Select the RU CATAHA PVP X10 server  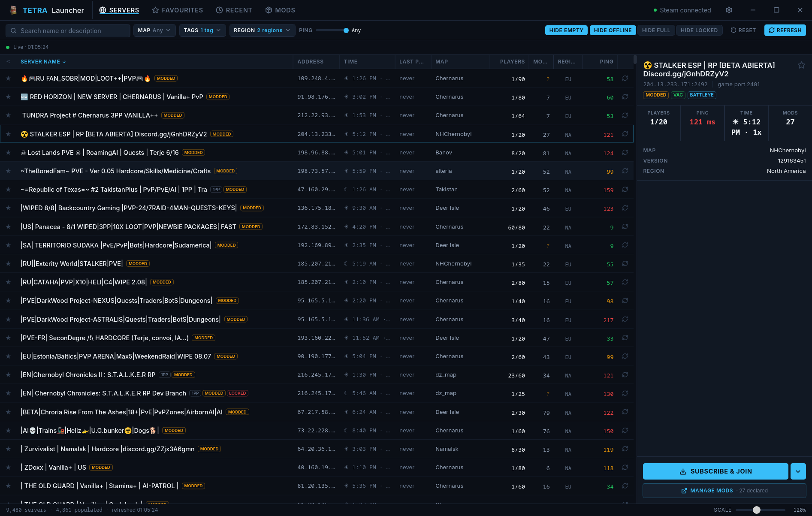(317, 282)
